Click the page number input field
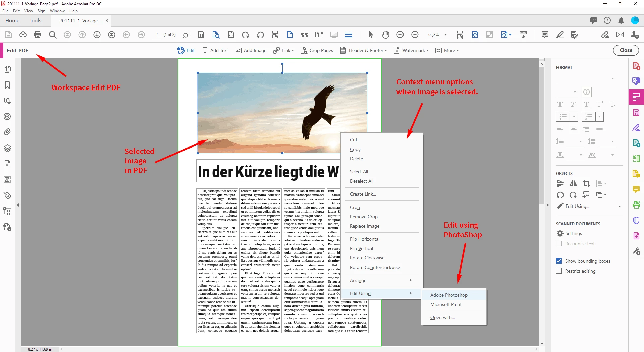This screenshot has height=352, width=644. (x=157, y=35)
